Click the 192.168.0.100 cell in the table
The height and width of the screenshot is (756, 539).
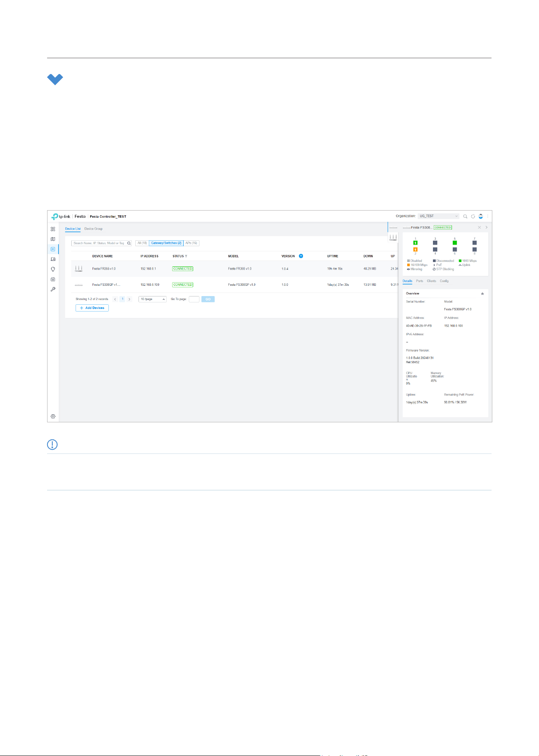[150, 285]
